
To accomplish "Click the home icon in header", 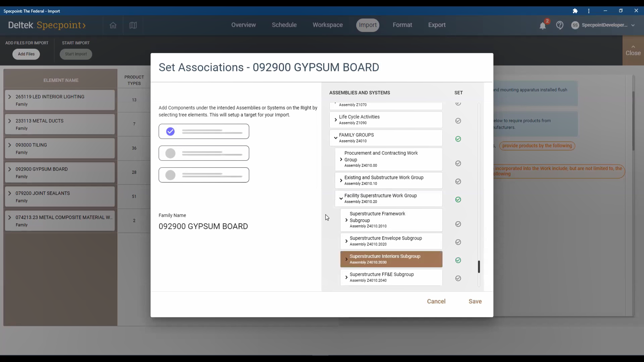I will 113,25.
